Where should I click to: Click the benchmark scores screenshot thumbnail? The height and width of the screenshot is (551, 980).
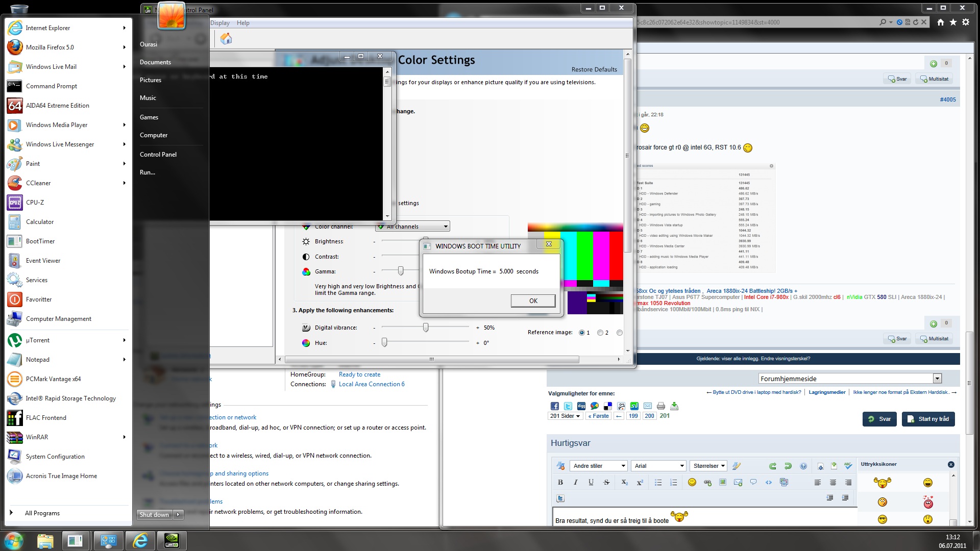[x=706, y=218]
